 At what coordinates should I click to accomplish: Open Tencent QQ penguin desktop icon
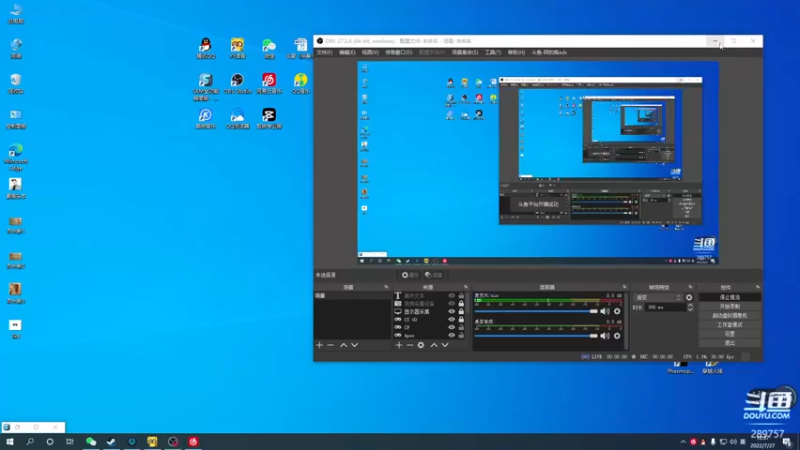(206, 48)
